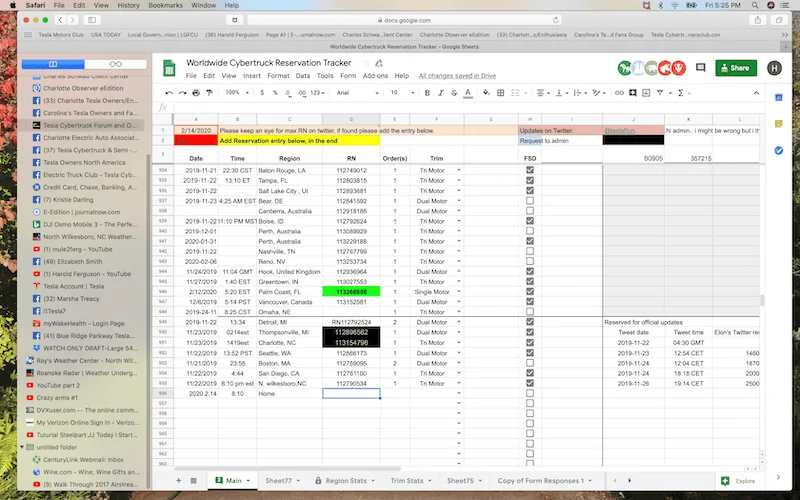Open the cell borders tool
800x500 pixels.
[x=501, y=93]
